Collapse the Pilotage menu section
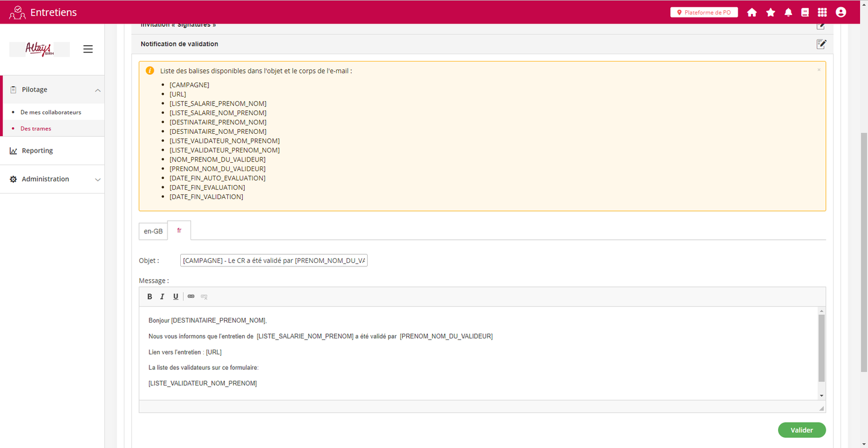Viewport: 868px width, 448px height. click(97, 90)
